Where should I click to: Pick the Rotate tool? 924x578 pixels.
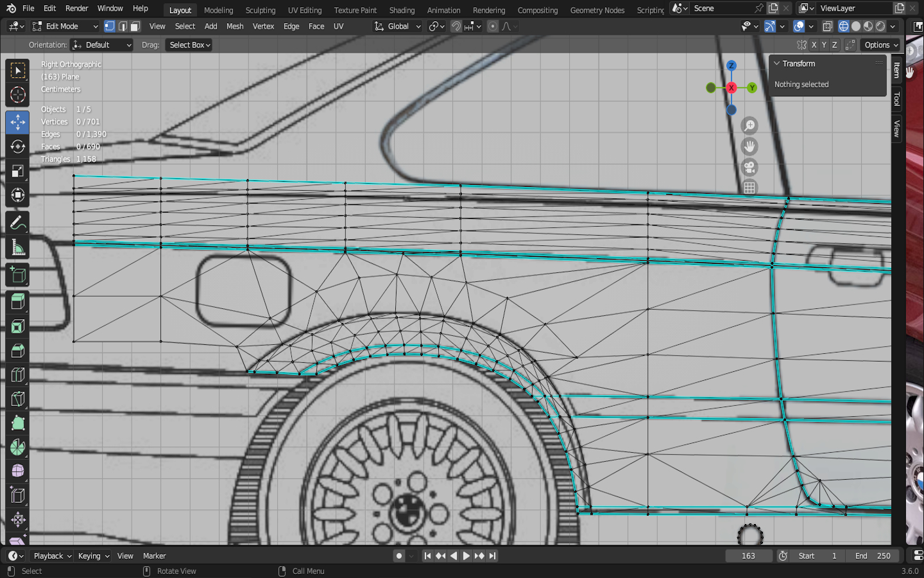[x=18, y=146]
